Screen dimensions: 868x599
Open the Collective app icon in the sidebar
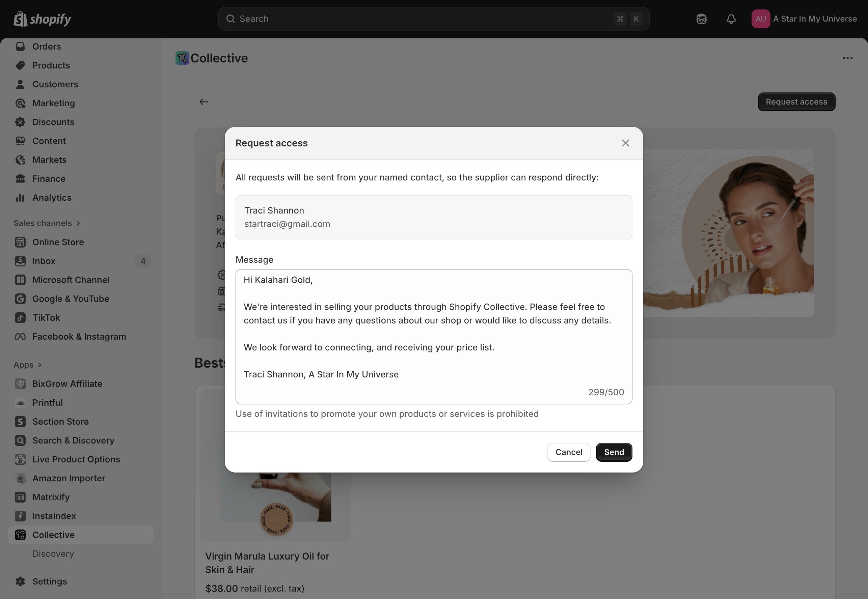pos(20,535)
